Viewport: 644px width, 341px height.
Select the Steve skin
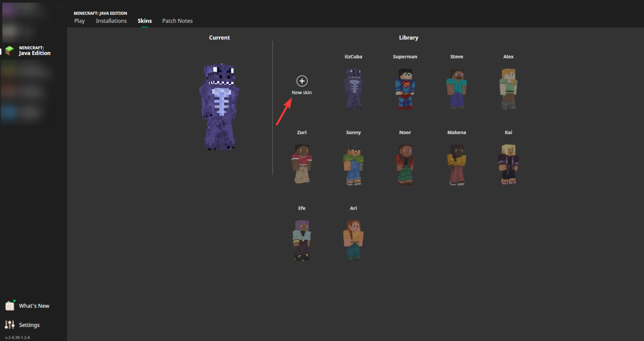pos(457,88)
